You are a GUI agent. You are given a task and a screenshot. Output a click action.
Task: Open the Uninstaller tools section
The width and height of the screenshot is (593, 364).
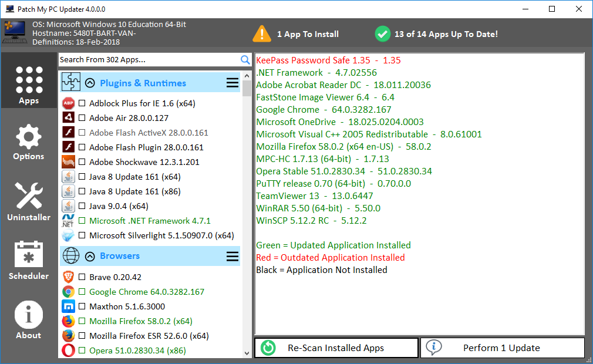tap(29, 201)
